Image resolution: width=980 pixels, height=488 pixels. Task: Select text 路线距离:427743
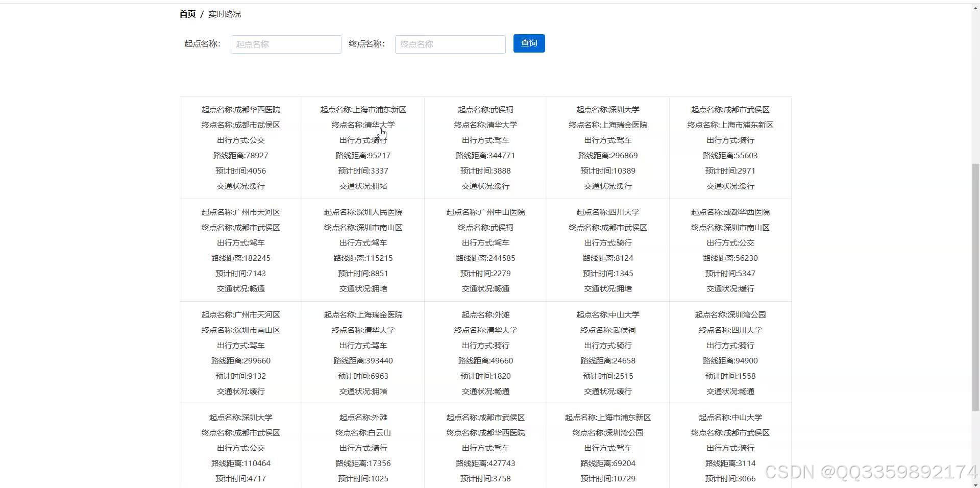point(486,463)
